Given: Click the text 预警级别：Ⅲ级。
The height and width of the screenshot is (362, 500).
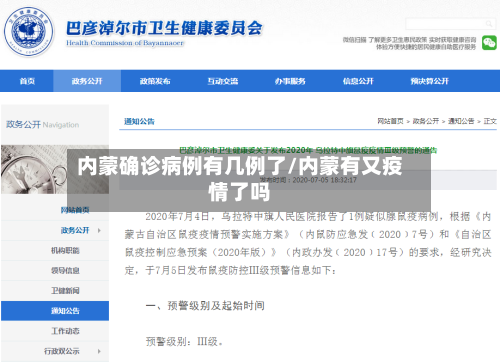Looking at the screenshot, I should (184, 342).
